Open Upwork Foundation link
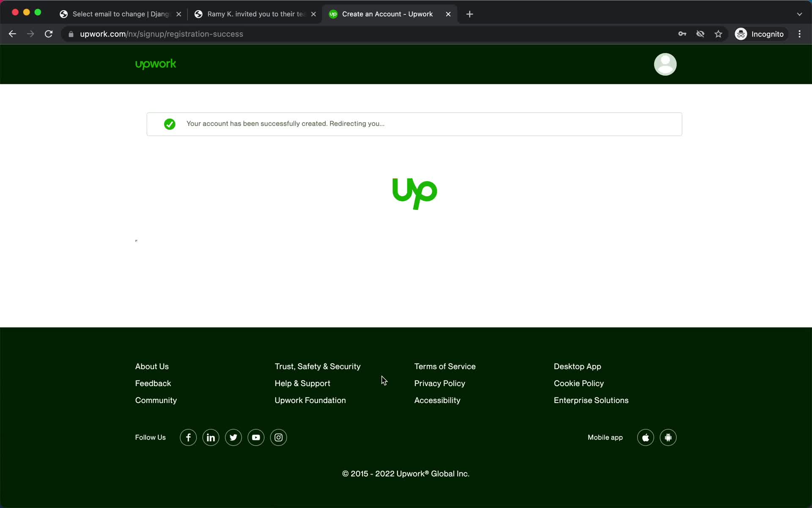 pyautogui.click(x=310, y=400)
